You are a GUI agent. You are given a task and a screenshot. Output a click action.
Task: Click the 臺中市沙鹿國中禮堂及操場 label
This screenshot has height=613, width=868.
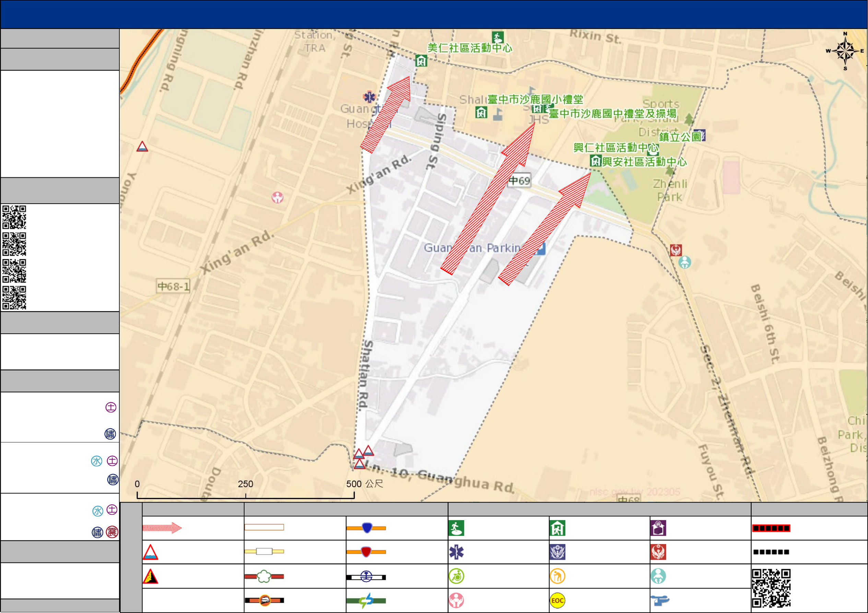(x=613, y=114)
